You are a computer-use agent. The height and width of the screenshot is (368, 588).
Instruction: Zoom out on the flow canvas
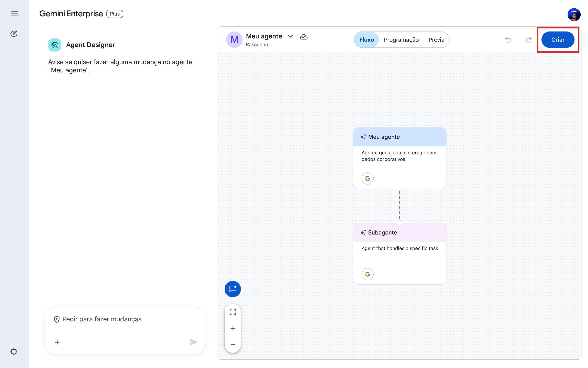pos(233,345)
